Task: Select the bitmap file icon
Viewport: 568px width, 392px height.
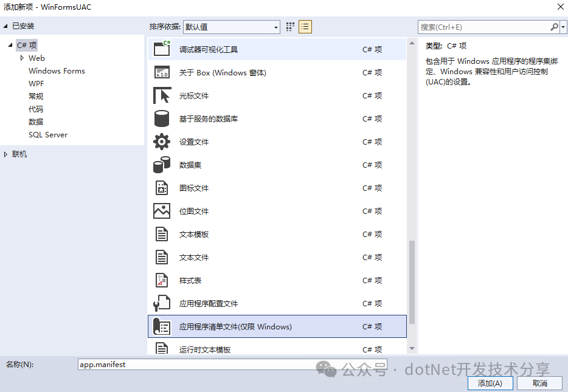Action: coord(162,211)
